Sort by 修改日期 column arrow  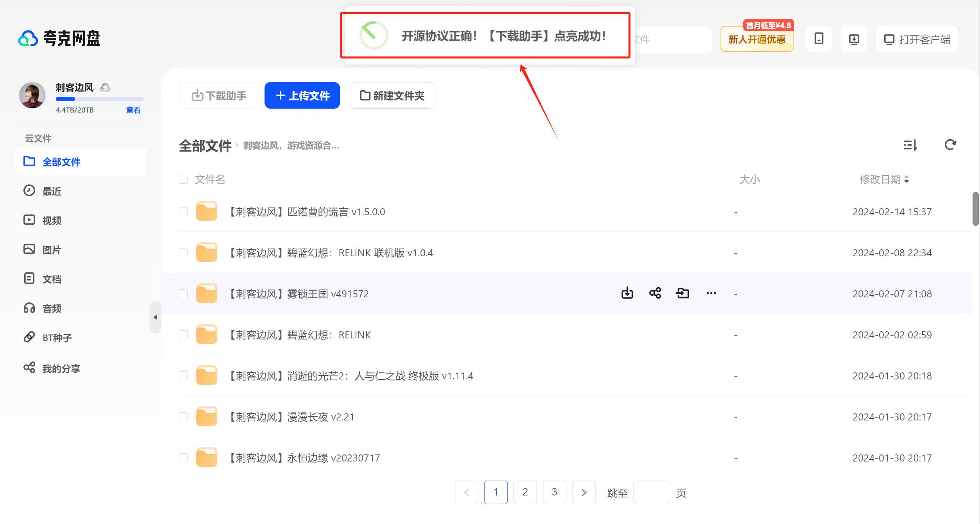(x=907, y=179)
